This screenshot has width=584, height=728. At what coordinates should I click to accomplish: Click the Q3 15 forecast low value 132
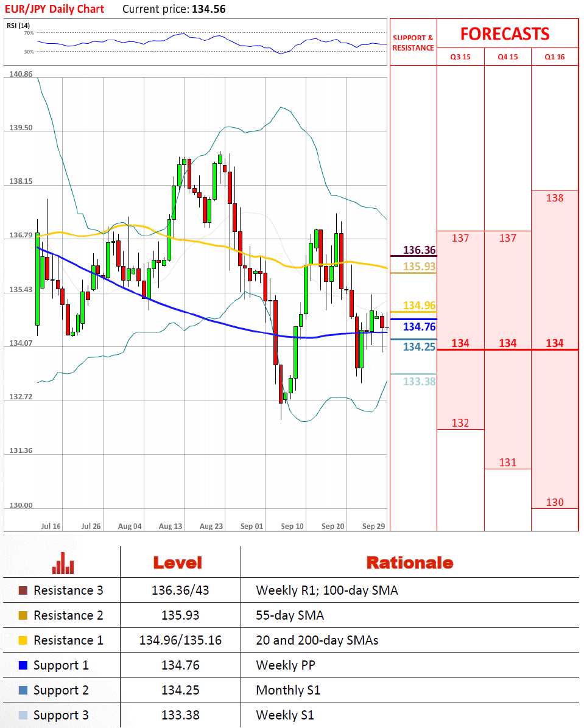point(460,423)
